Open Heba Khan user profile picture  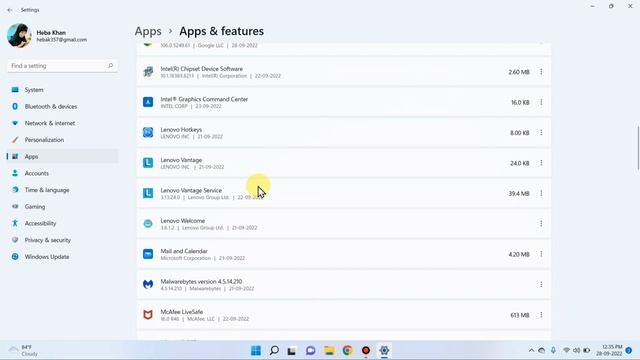pyautogui.click(x=19, y=36)
